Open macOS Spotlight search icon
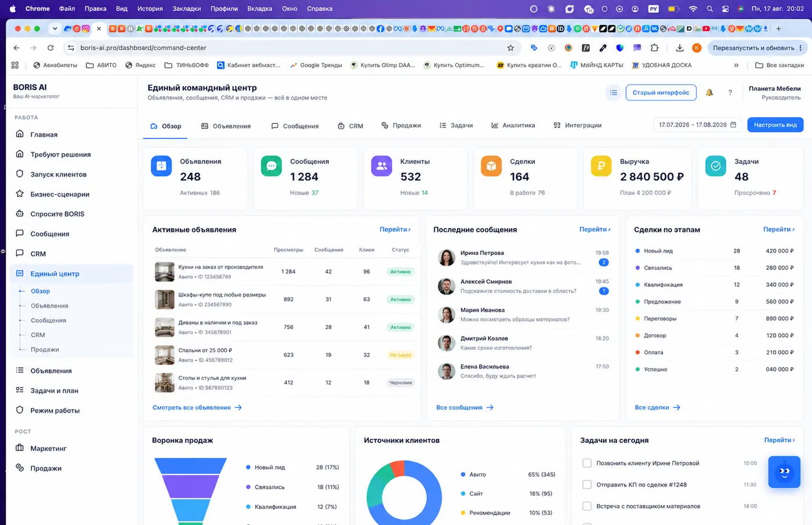The image size is (812, 525). pos(709,9)
